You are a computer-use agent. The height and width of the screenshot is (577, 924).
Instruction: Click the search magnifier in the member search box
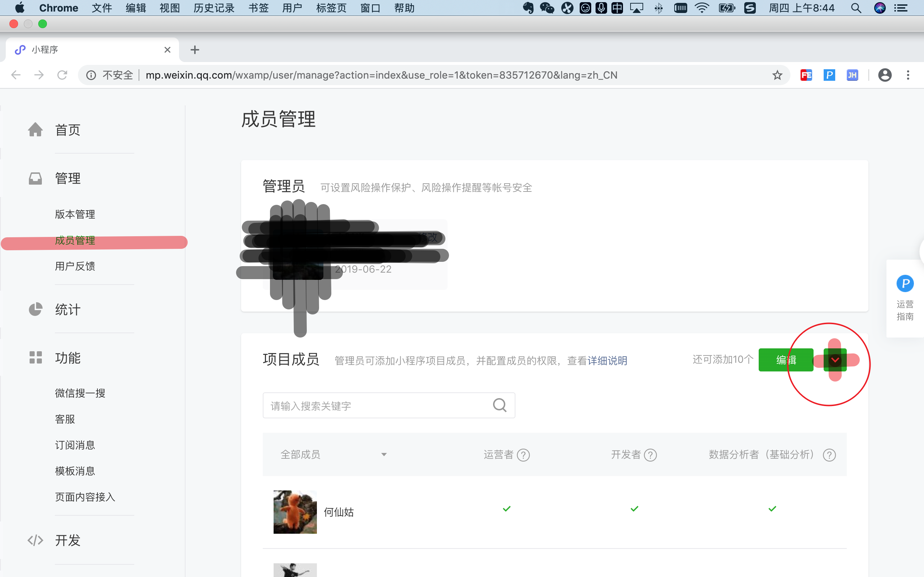pyautogui.click(x=500, y=405)
